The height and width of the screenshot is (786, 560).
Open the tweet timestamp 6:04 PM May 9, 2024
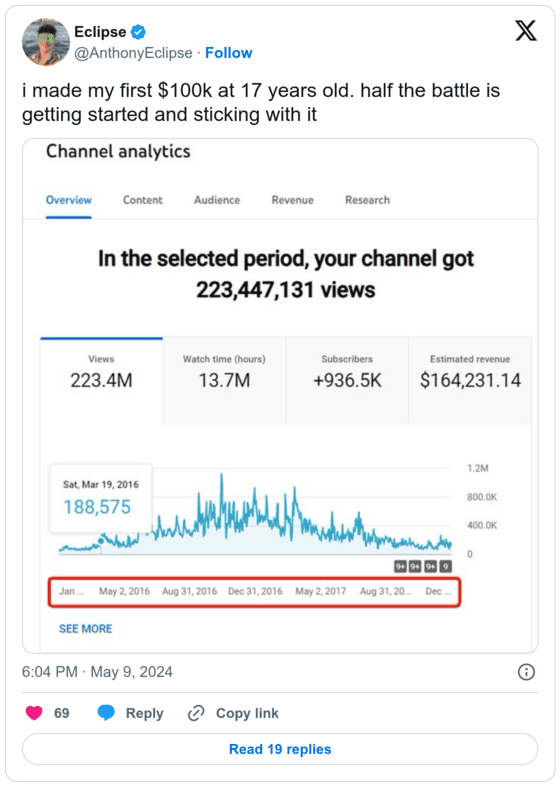(97, 672)
